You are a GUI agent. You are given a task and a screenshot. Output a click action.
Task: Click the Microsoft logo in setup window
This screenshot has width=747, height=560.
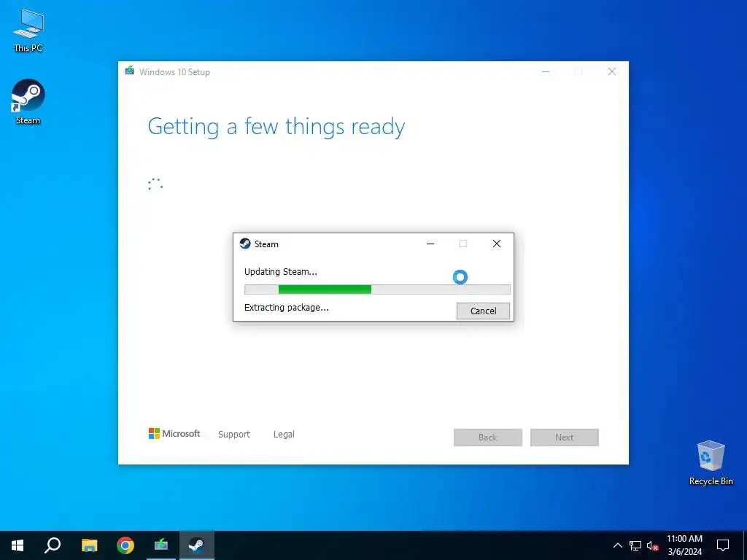[174, 433]
